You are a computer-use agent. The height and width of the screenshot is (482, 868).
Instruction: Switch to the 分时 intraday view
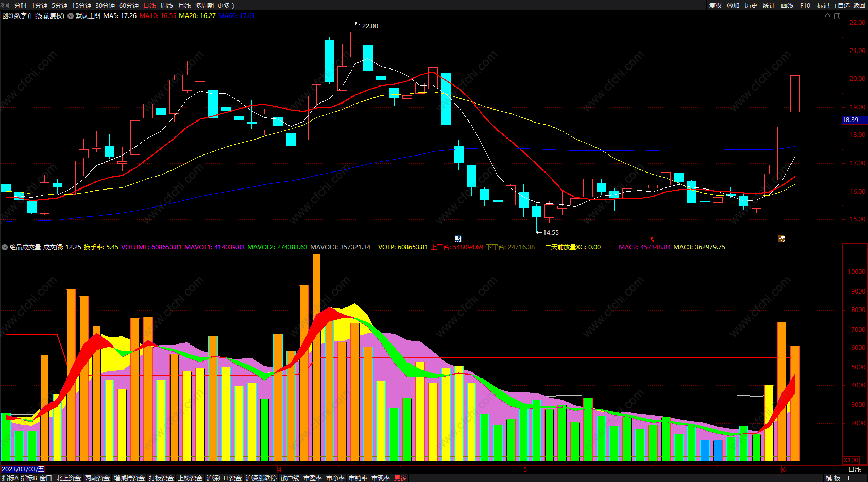(x=21, y=5)
